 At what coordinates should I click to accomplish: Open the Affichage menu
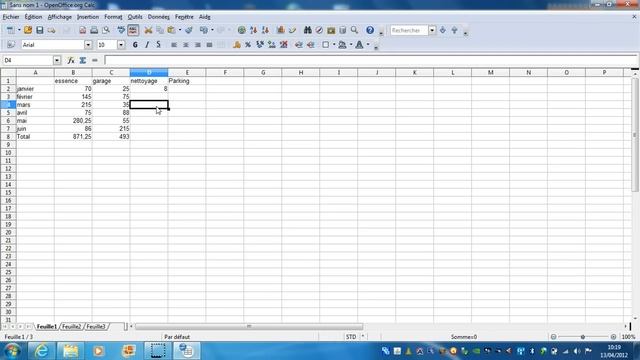click(60, 17)
